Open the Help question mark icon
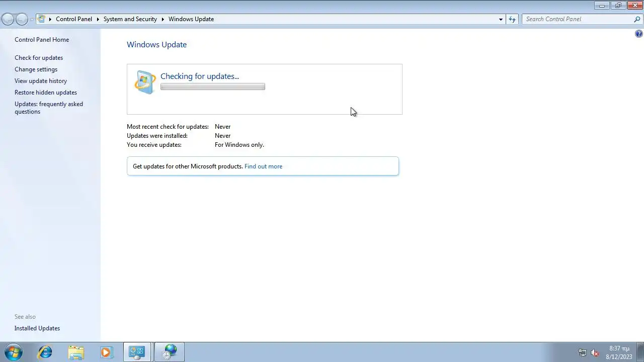Image resolution: width=644 pixels, height=362 pixels. click(x=638, y=34)
